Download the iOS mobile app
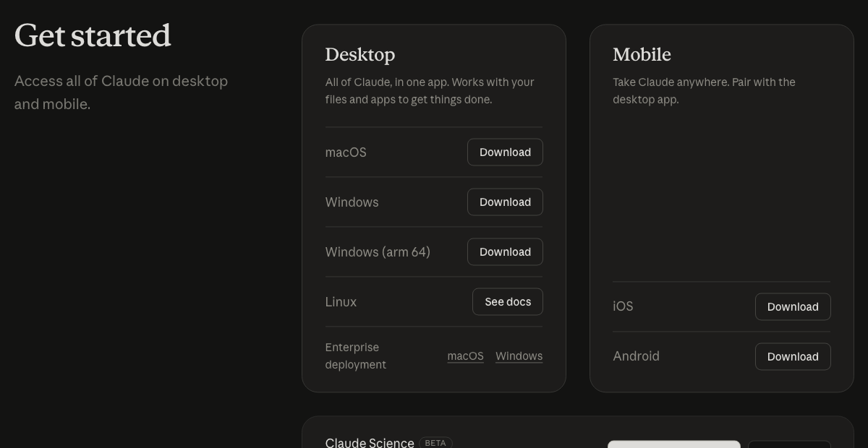Screen dimensions: 868x448 793,306
